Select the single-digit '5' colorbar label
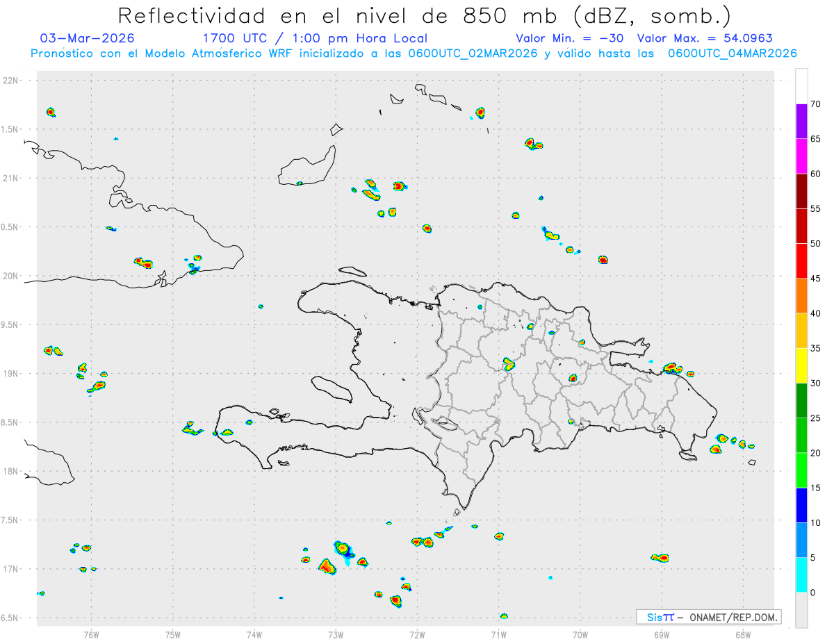834x644 pixels. tap(813, 558)
